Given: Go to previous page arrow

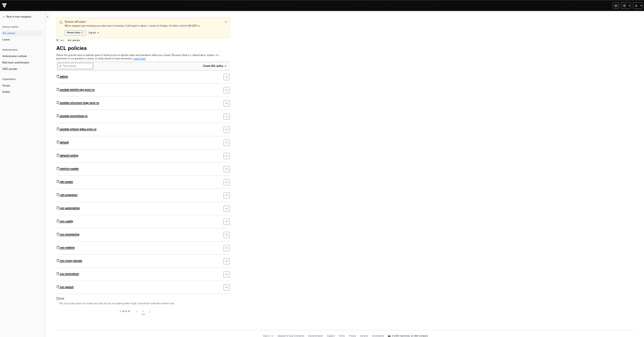Looking at the screenshot, I should (137, 312).
